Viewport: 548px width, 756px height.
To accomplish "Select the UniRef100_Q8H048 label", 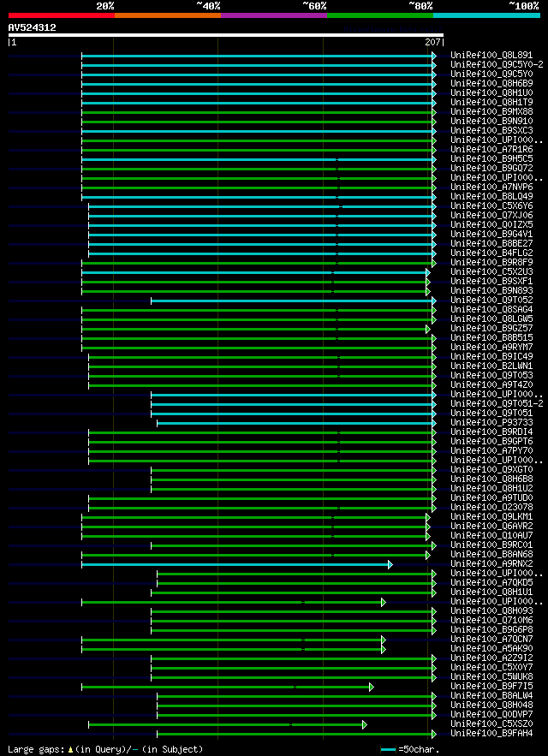I will [491, 705].
